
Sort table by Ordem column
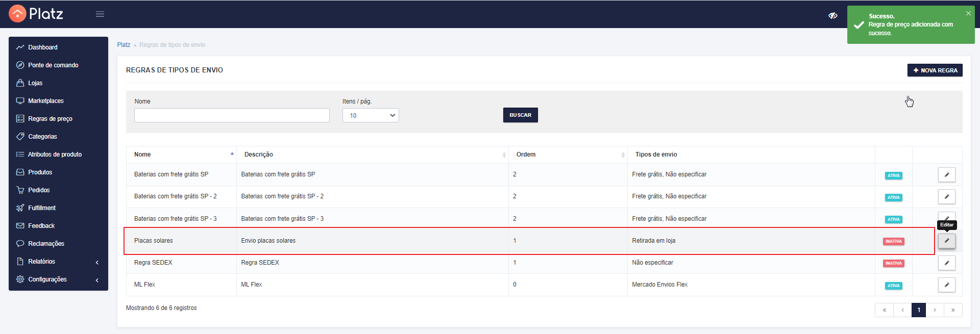click(568, 155)
